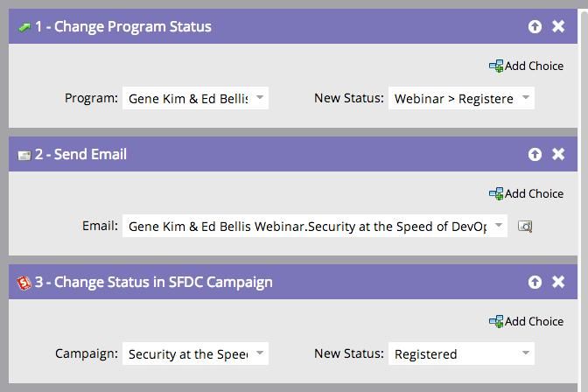Open the Program dropdown arrow

(260, 97)
